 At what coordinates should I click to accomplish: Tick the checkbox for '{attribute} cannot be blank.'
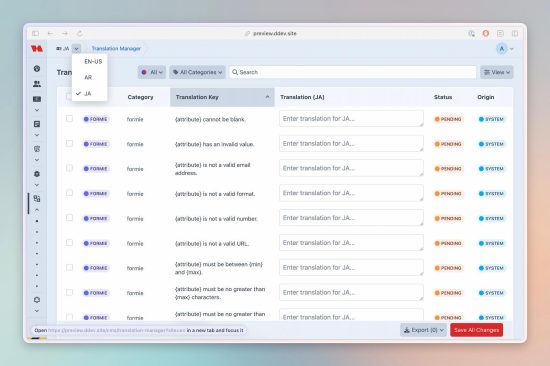(x=69, y=119)
